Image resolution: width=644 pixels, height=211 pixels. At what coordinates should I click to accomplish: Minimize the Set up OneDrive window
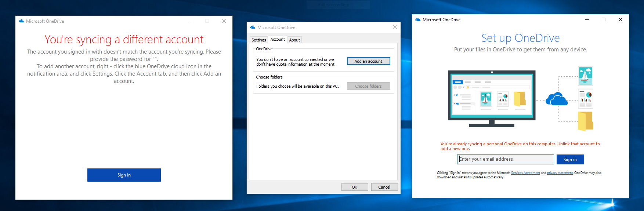[x=587, y=19]
